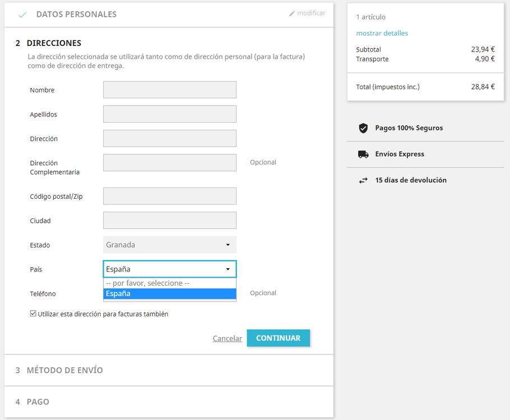
Task: Click the pencil modificar icon
Action: coord(292,13)
